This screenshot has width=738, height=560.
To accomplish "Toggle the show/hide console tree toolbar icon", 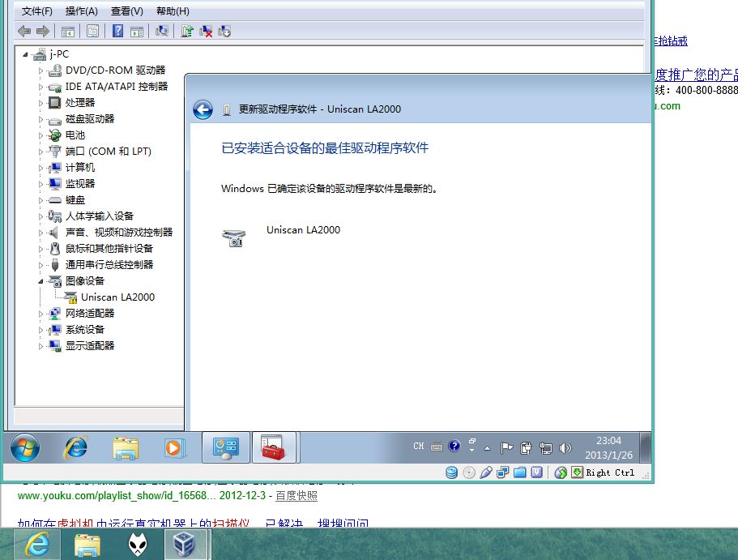I will click(68, 32).
